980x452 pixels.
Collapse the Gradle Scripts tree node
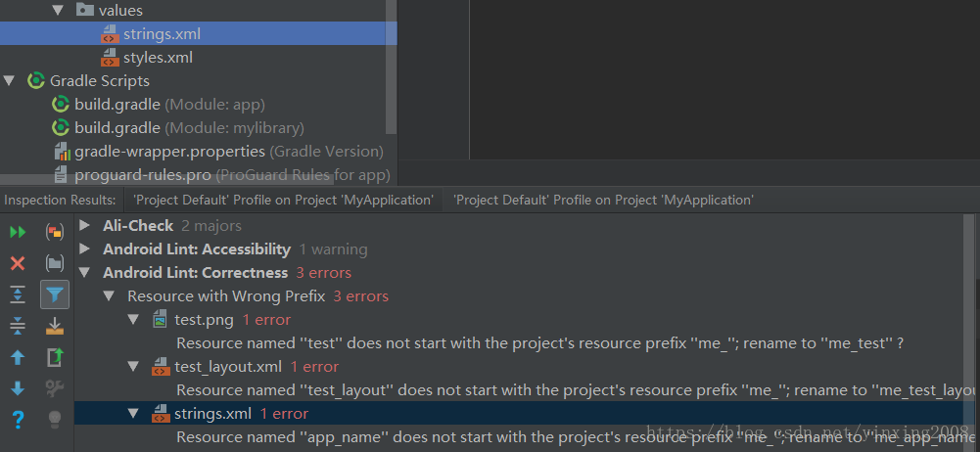point(9,81)
